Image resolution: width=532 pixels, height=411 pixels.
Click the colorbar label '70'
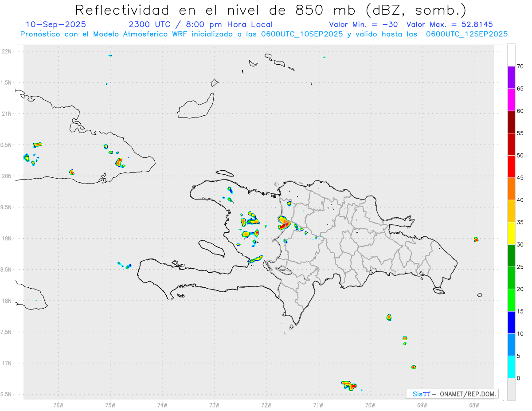point(520,67)
